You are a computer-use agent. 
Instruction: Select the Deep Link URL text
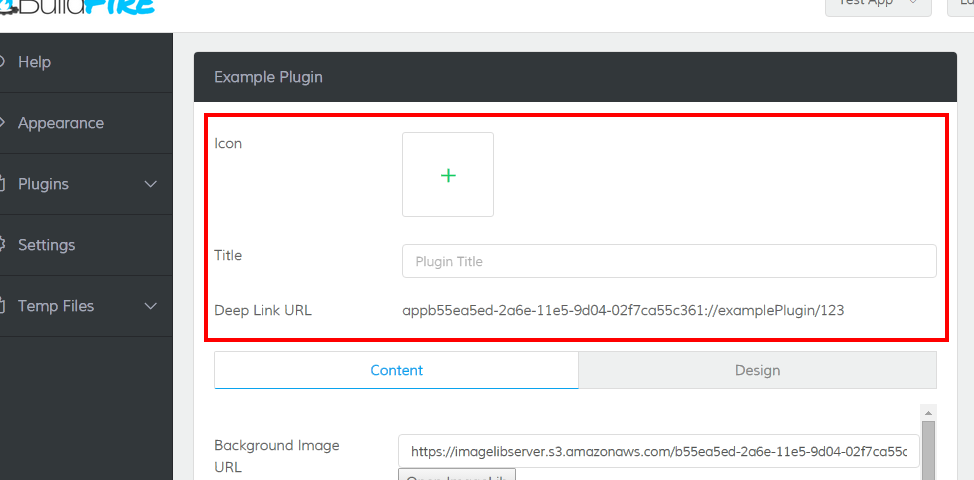pos(623,310)
